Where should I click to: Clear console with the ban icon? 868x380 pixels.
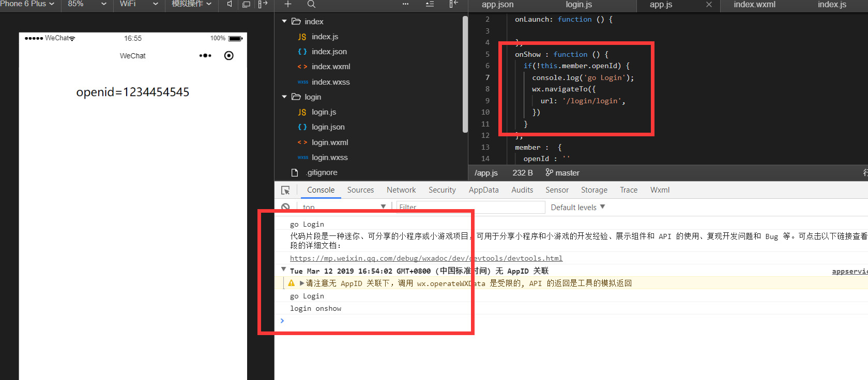pos(285,207)
